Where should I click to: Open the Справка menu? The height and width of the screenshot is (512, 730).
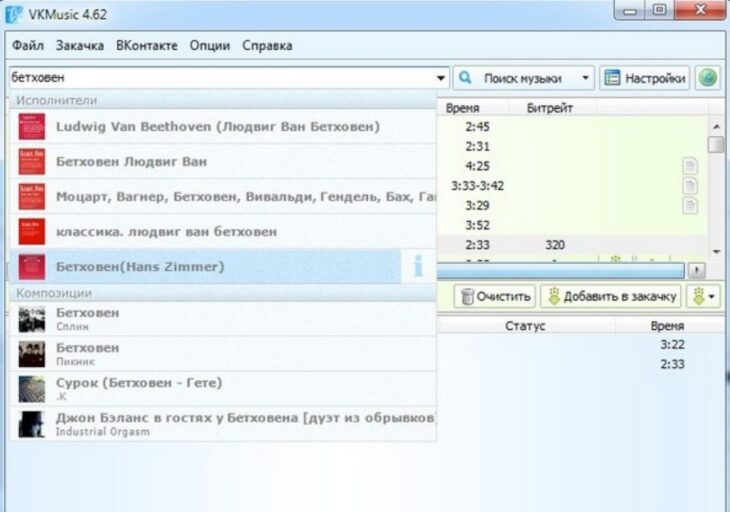click(267, 46)
